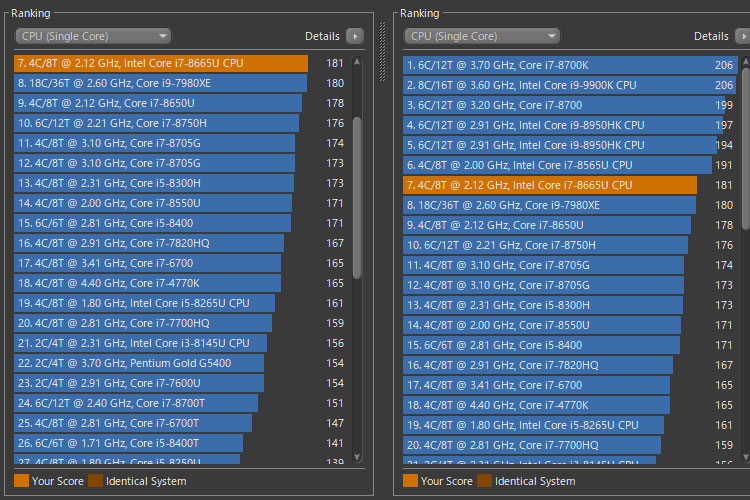750x500 pixels.
Task: Click the Details label in the left panel
Action: [x=322, y=36]
